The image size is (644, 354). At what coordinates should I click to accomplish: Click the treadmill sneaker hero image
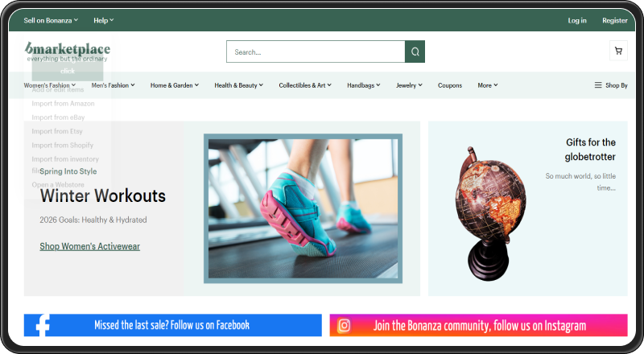coord(303,208)
